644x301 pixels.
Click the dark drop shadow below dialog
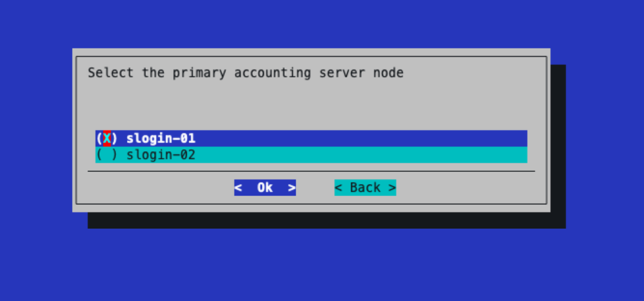click(327, 220)
